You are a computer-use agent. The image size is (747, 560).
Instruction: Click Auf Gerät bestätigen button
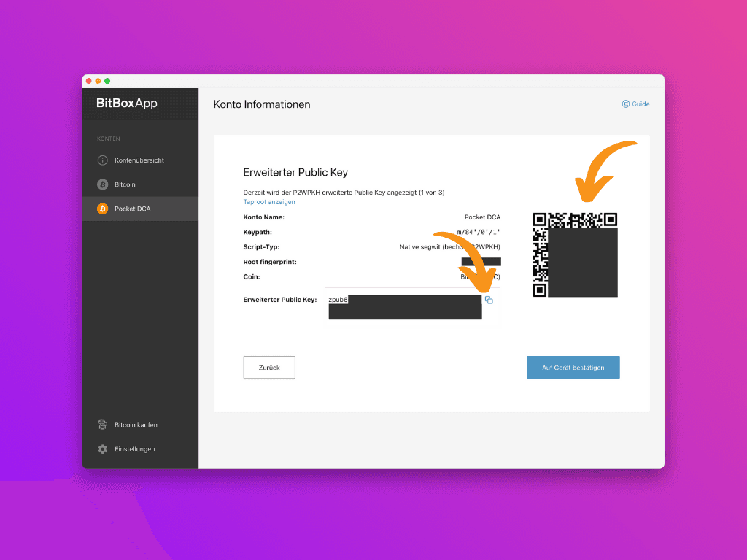coord(573,367)
